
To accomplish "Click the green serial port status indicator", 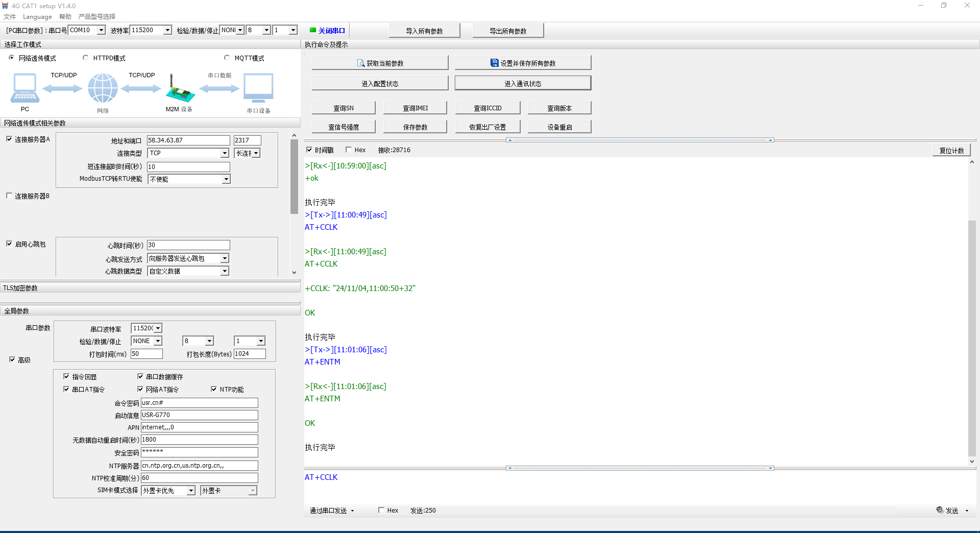I will 313,30.
